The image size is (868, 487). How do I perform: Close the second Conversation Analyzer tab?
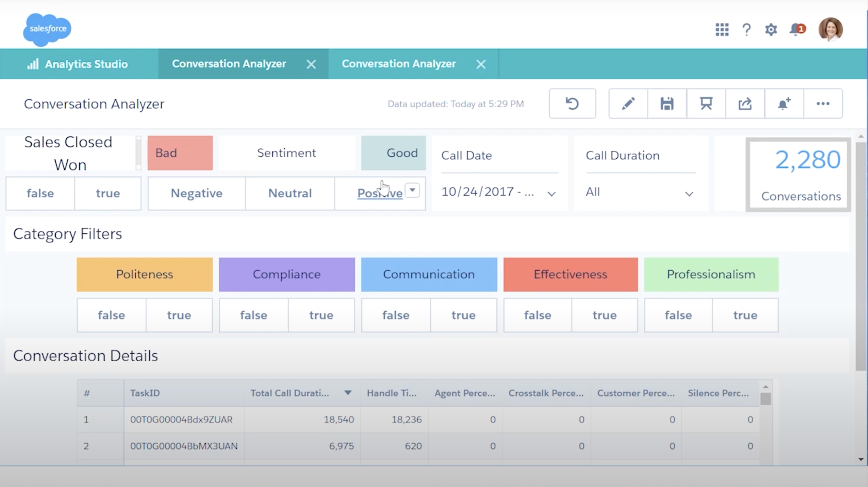(x=481, y=64)
